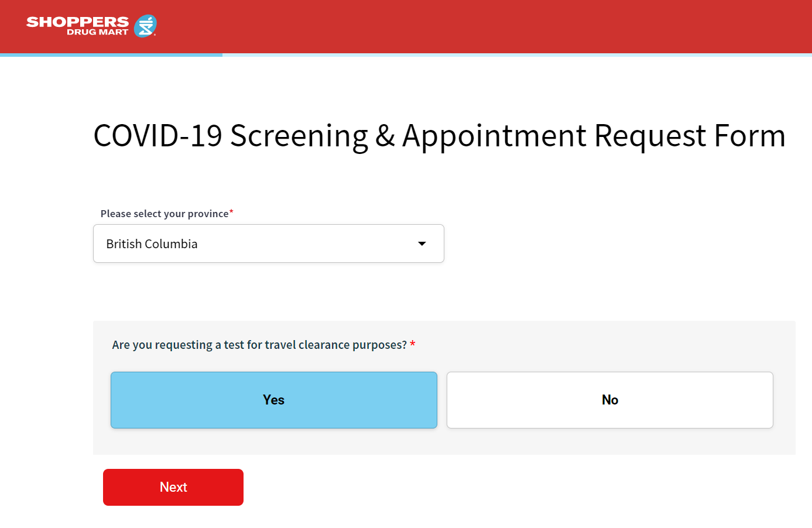
Task: Click the red asterisk beside province label
Action: pyautogui.click(x=231, y=212)
